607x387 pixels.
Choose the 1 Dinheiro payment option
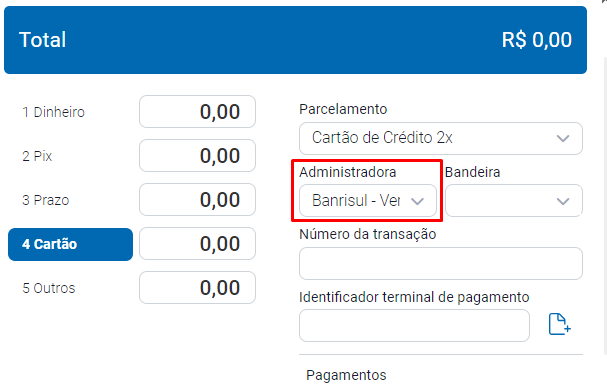[x=53, y=112]
